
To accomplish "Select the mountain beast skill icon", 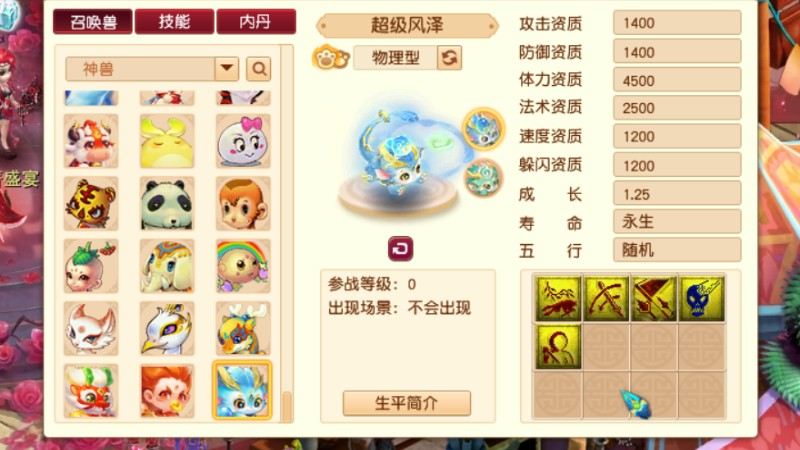I will (558, 298).
